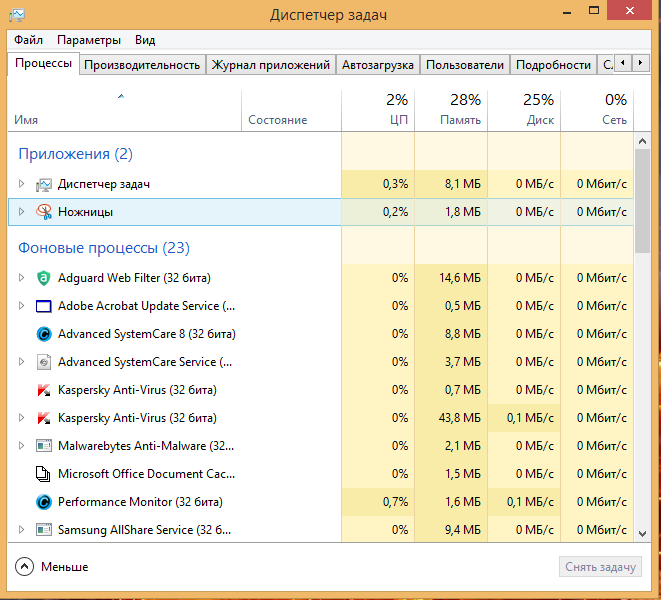This screenshot has width=661, height=600.
Task: Click the Advanced SystemCare 8 icon
Action: (x=44, y=334)
